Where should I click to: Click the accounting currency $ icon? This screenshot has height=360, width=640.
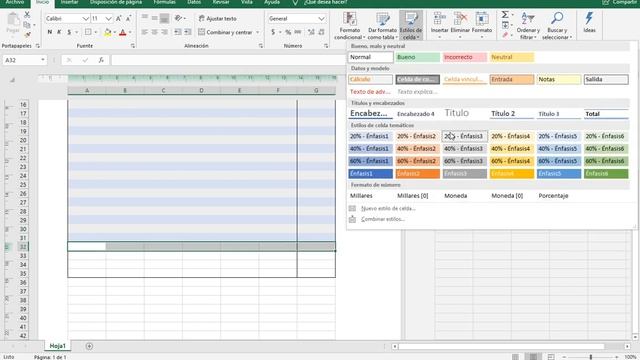273,32
